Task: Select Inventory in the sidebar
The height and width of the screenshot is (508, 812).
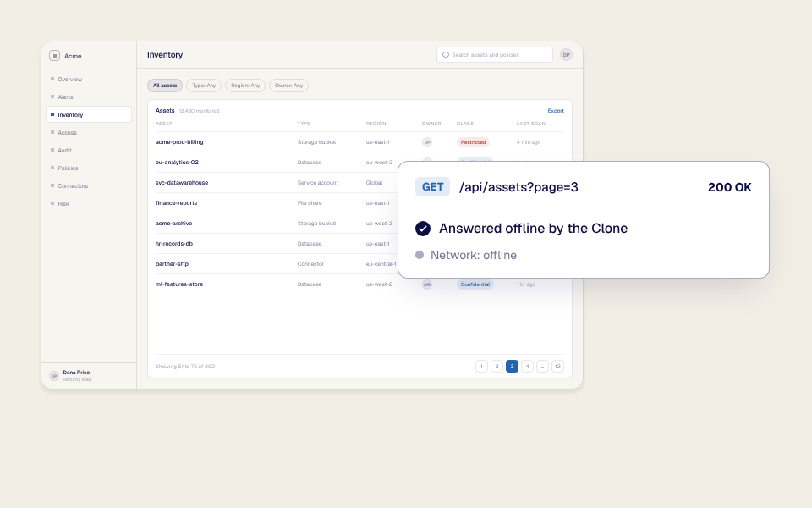Action: [x=89, y=114]
